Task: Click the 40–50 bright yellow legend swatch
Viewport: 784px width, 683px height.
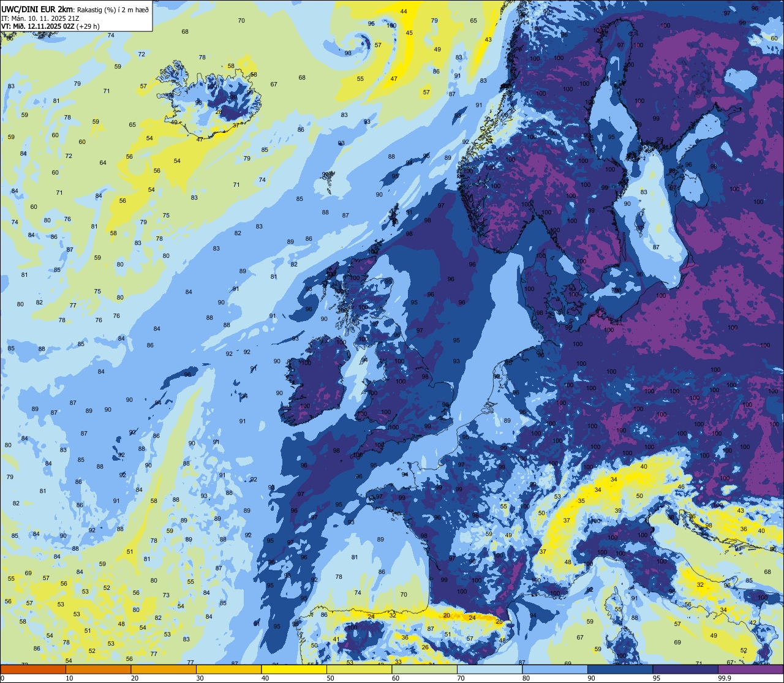Action: point(294,669)
